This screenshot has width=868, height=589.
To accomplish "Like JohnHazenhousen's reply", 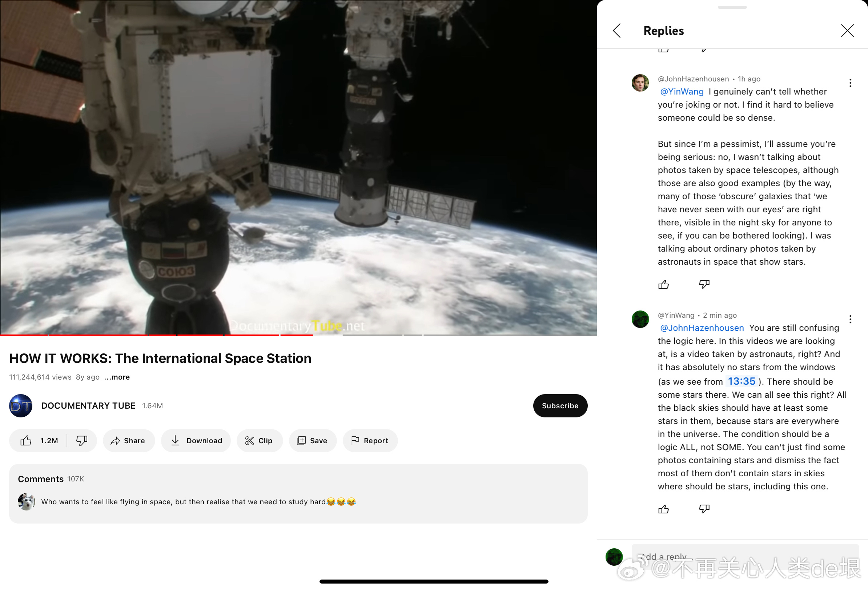I will tap(663, 285).
